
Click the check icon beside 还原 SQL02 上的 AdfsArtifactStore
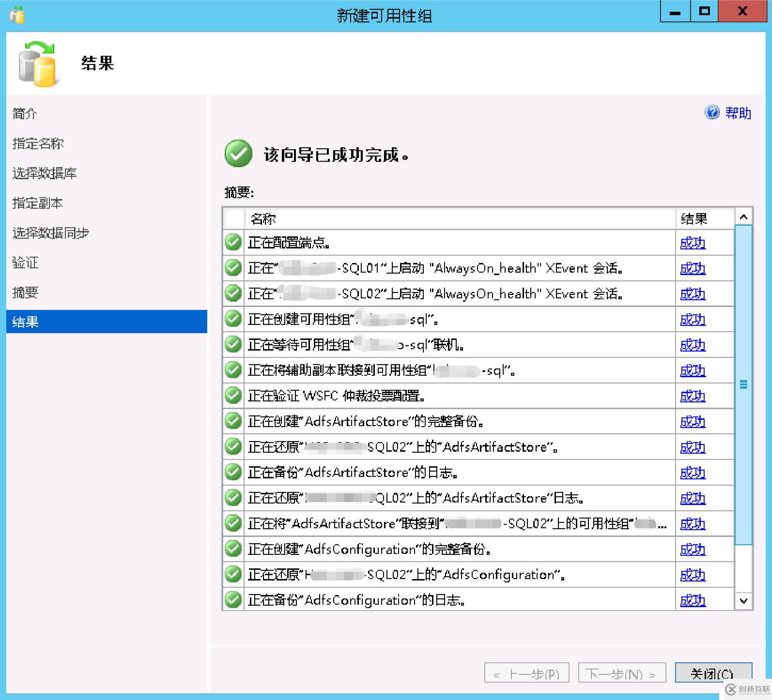(233, 447)
